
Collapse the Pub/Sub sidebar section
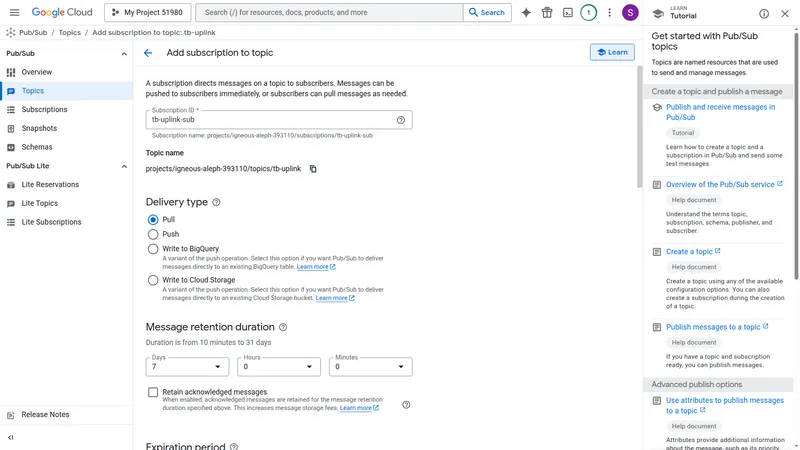[124, 54]
